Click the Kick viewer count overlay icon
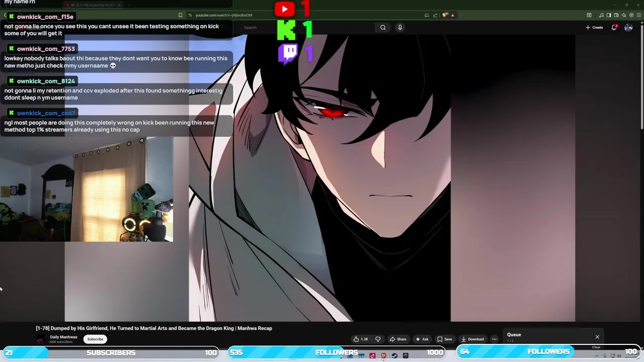The width and height of the screenshot is (644, 362). [286, 31]
